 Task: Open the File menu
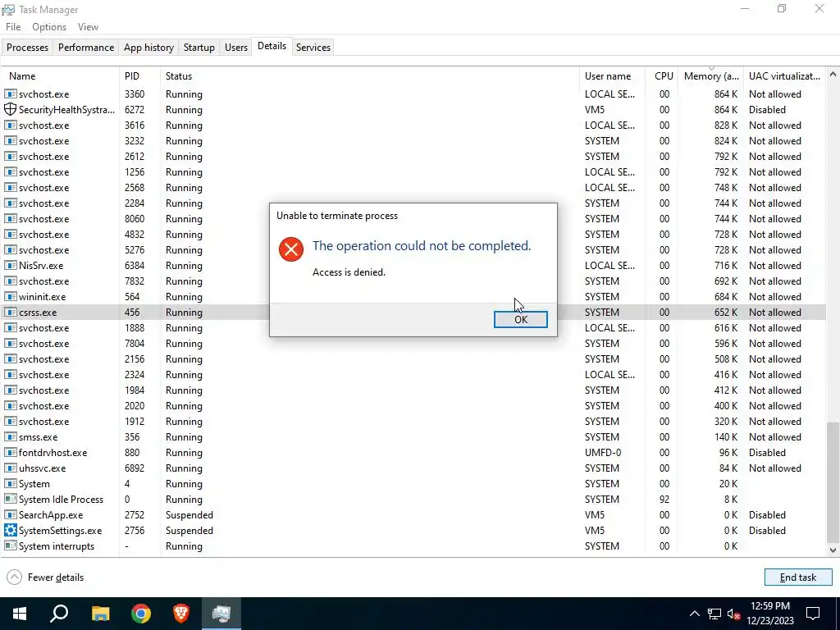click(x=13, y=27)
